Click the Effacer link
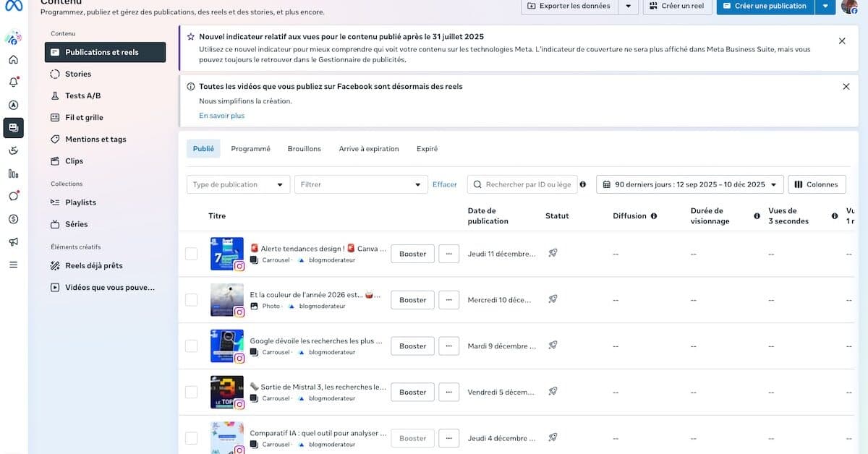This screenshot has height=454, width=868. pos(445,184)
